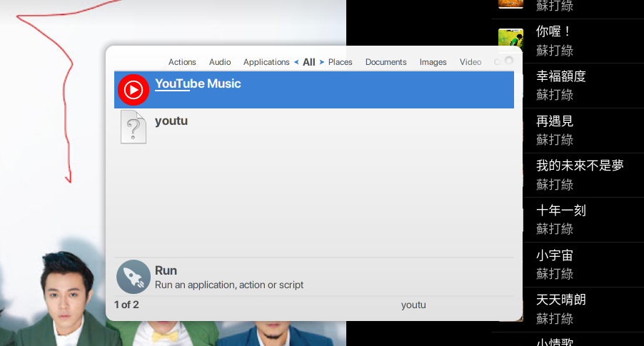Click the '1 of 2' result counter

point(126,305)
